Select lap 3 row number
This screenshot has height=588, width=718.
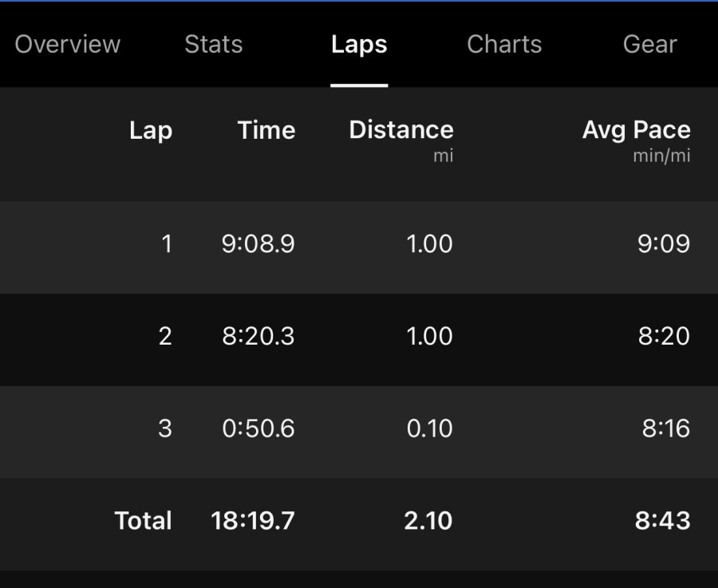165,428
